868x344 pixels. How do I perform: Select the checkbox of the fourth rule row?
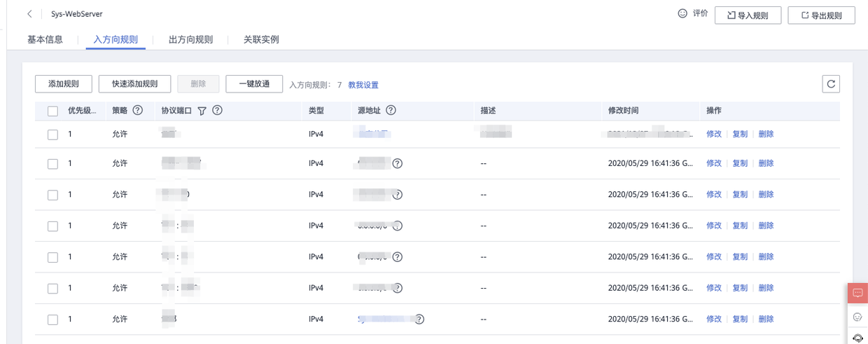coord(52,226)
